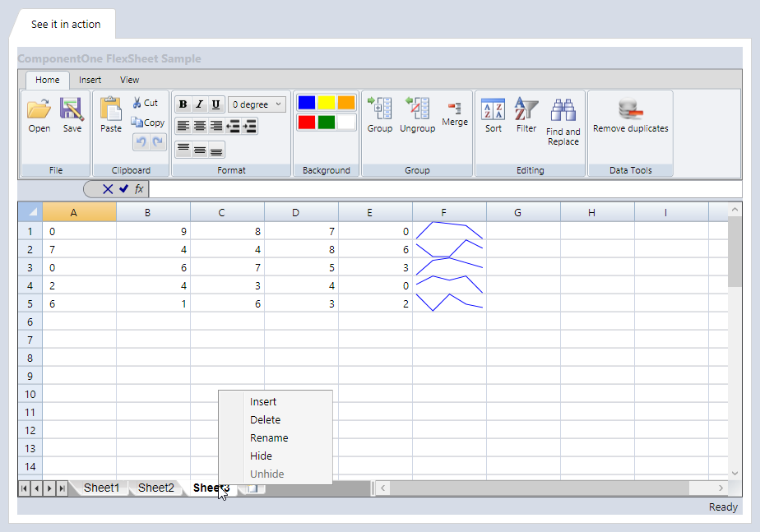
Task: Add a new sheet with tab icon
Action: 253,488
